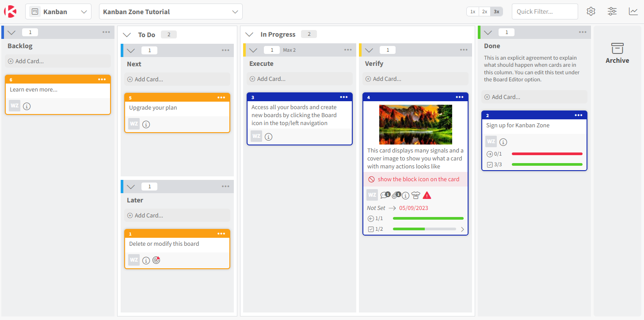
Task: Click WZ avatar on Upgrade your plan card
Action: point(134,124)
